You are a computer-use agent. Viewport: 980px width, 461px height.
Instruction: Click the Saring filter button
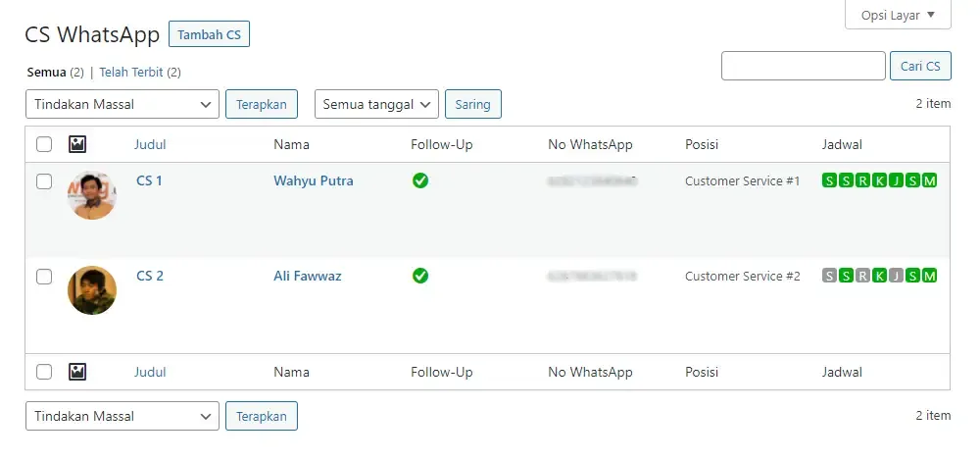click(473, 104)
